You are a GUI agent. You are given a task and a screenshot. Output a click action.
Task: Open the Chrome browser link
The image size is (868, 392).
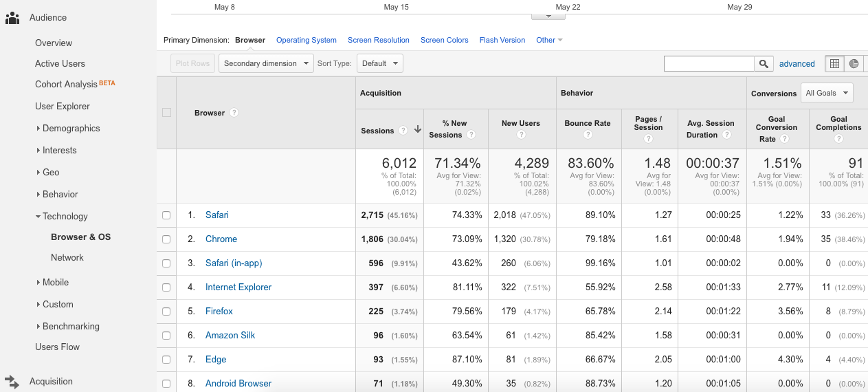coord(221,239)
